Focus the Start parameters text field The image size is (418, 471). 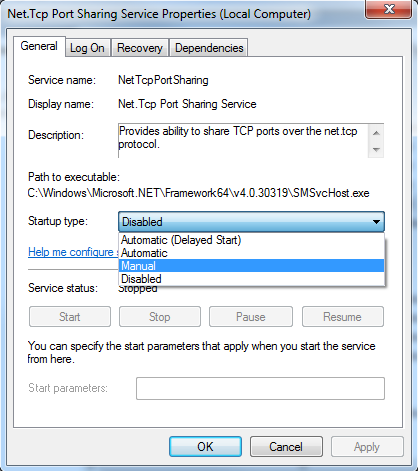(260, 388)
